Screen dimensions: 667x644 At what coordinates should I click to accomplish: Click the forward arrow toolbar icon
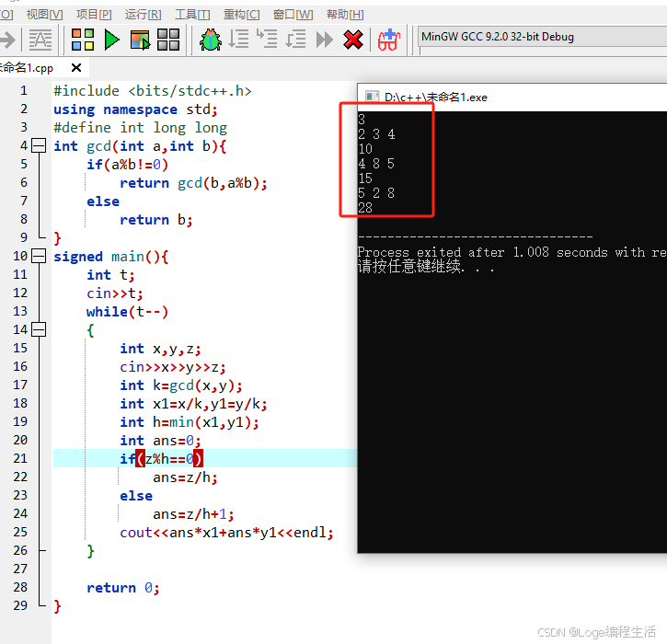point(7,40)
